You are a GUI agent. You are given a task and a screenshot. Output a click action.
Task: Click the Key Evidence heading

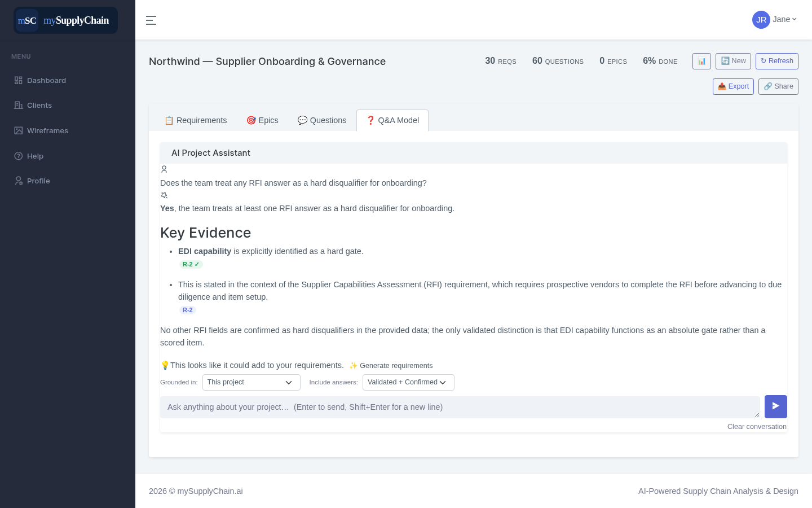[x=206, y=233]
